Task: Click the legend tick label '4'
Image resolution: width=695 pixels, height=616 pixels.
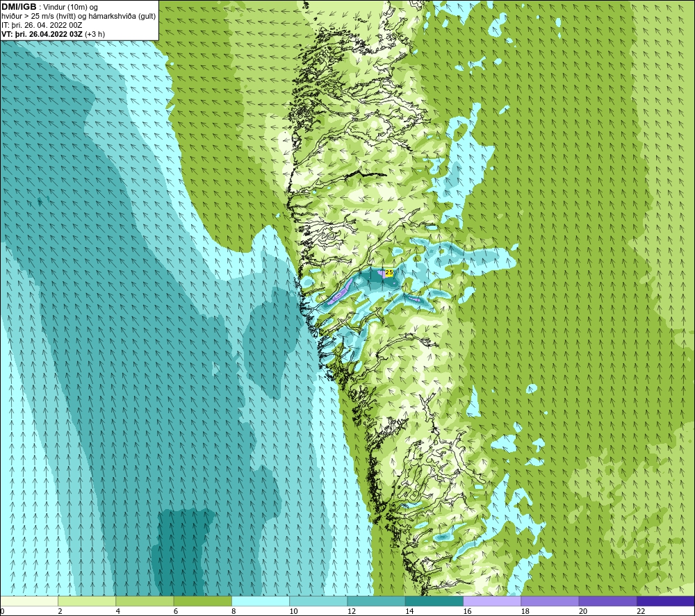Action: [x=118, y=611]
